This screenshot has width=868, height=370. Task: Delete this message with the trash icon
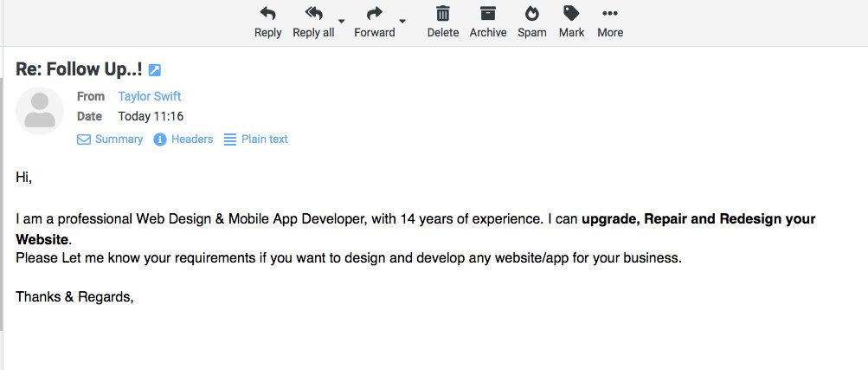click(x=443, y=13)
